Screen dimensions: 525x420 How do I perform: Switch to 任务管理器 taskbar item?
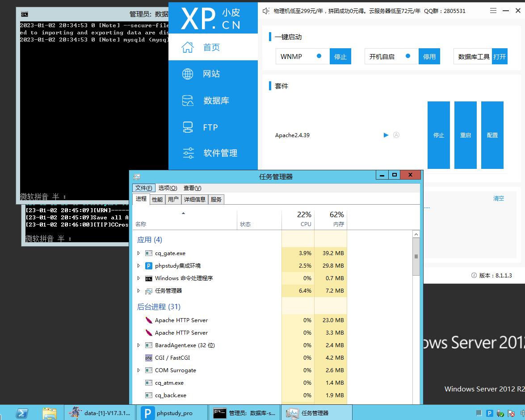pos(316,413)
